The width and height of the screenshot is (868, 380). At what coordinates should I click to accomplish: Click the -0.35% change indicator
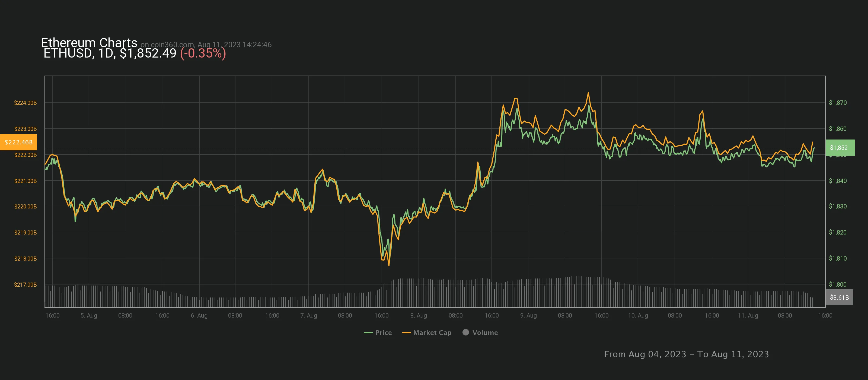click(203, 53)
